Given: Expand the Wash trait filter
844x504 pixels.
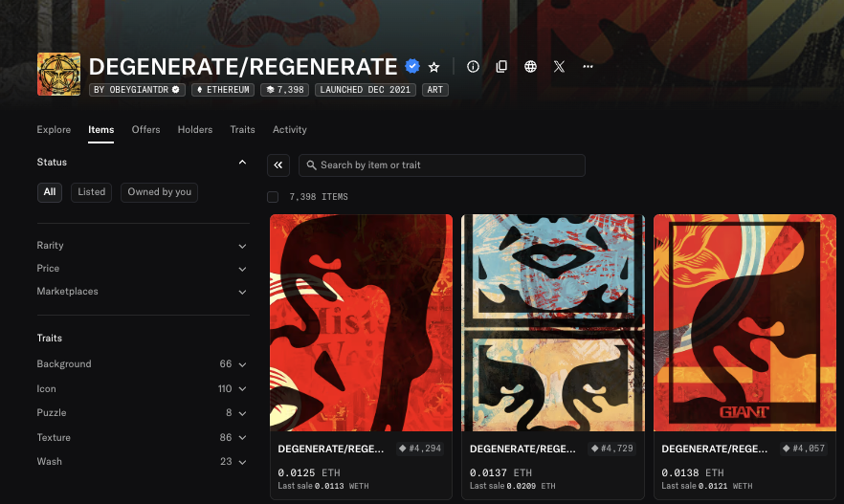Looking at the screenshot, I should pos(142,462).
